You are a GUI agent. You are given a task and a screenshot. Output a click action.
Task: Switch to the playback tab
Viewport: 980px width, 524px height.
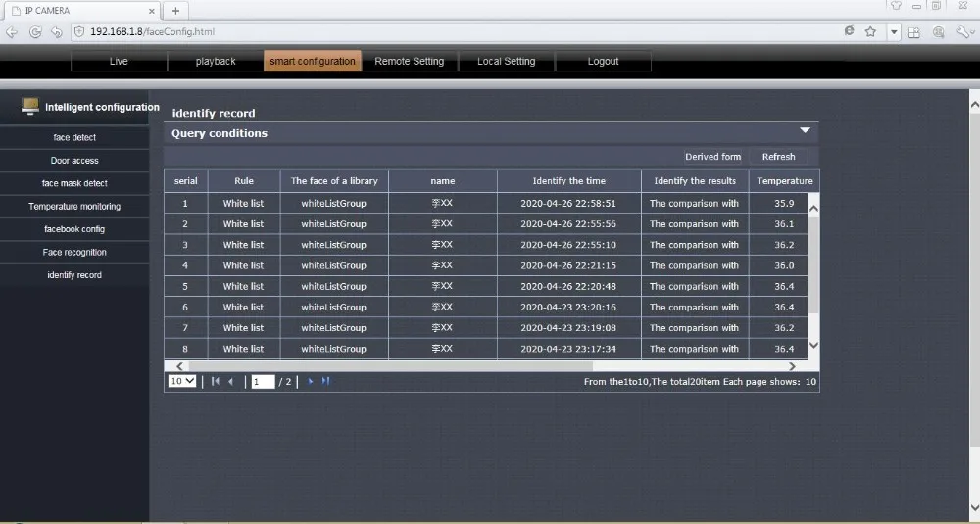216,61
